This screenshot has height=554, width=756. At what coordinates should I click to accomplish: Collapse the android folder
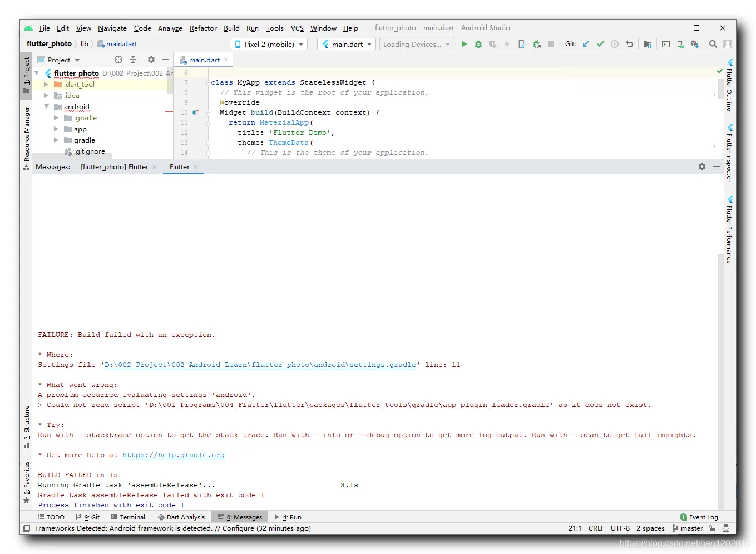pyautogui.click(x=46, y=106)
